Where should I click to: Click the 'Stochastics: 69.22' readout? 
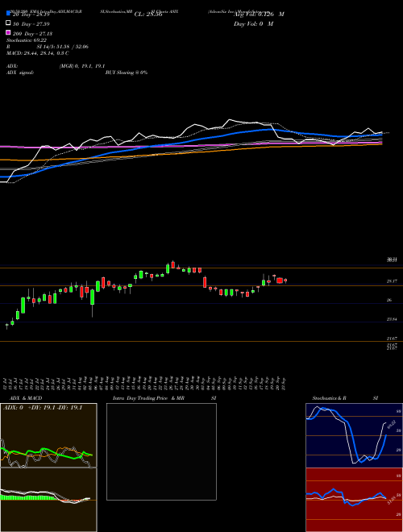point(27,40)
